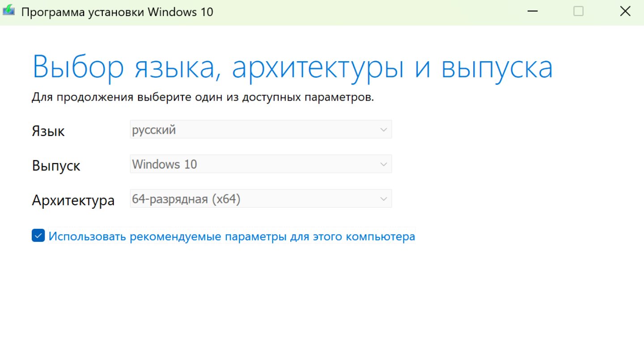Open the Архитектура dropdown showing 64-разрядная (x64)
The width and height of the screenshot is (644, 362).
[x=261, y=199]
